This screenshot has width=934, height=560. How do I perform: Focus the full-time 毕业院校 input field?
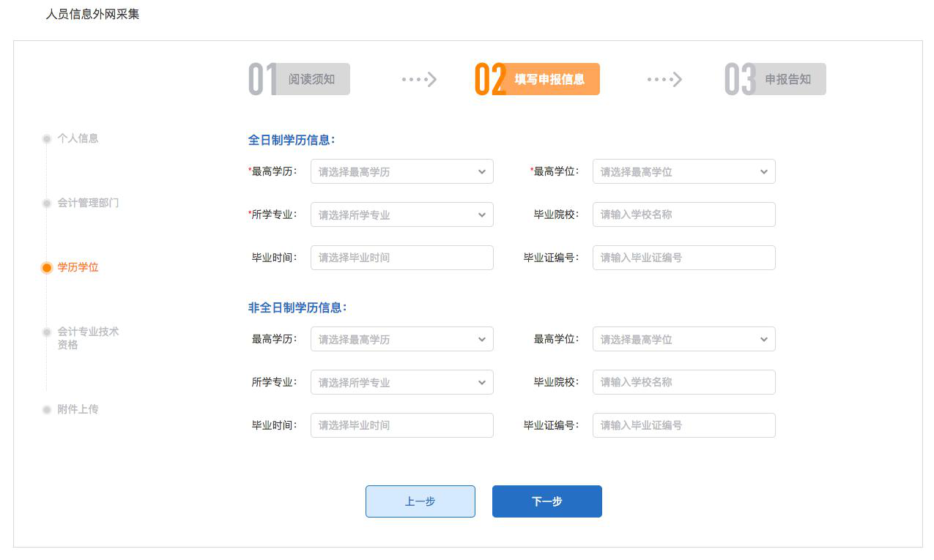click(683, 214)
